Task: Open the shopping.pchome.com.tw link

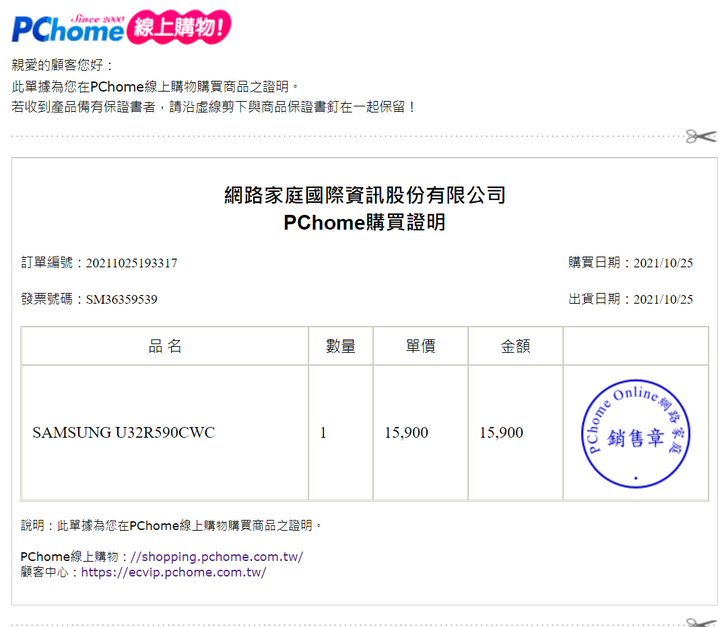Action: [216, 556]
